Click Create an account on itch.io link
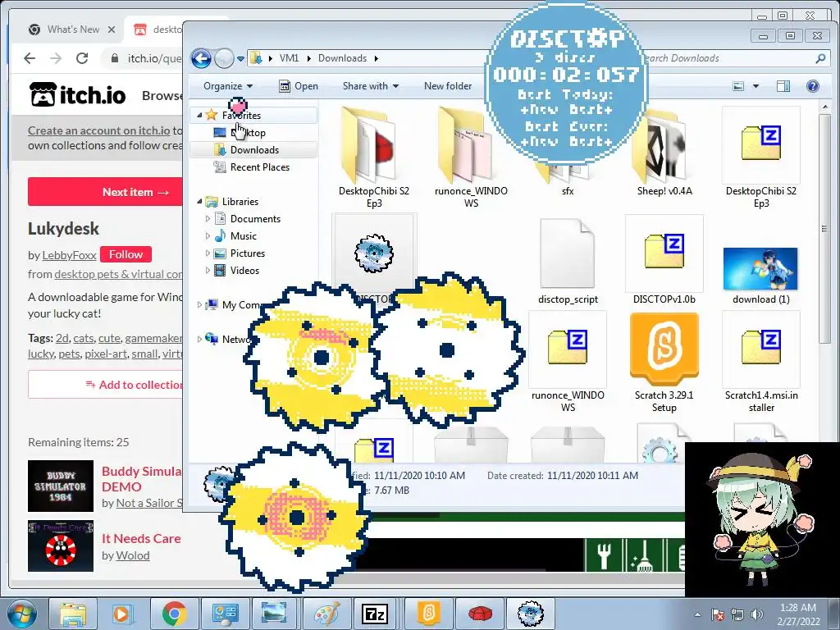The image size is (840, 630). (x=98, y=130)
